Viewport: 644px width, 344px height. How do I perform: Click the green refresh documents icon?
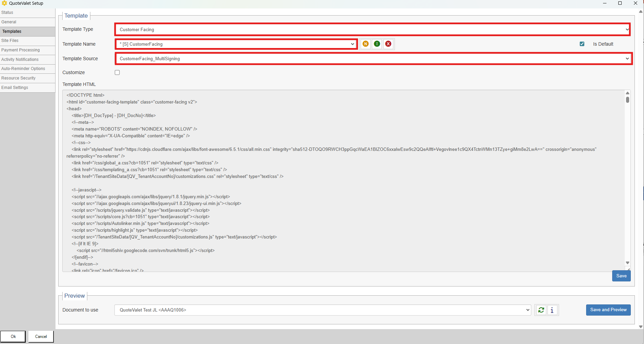[541, 310]
